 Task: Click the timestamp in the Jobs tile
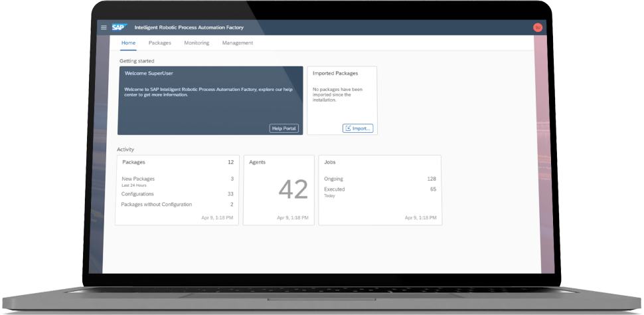click(x=420, y=217)
